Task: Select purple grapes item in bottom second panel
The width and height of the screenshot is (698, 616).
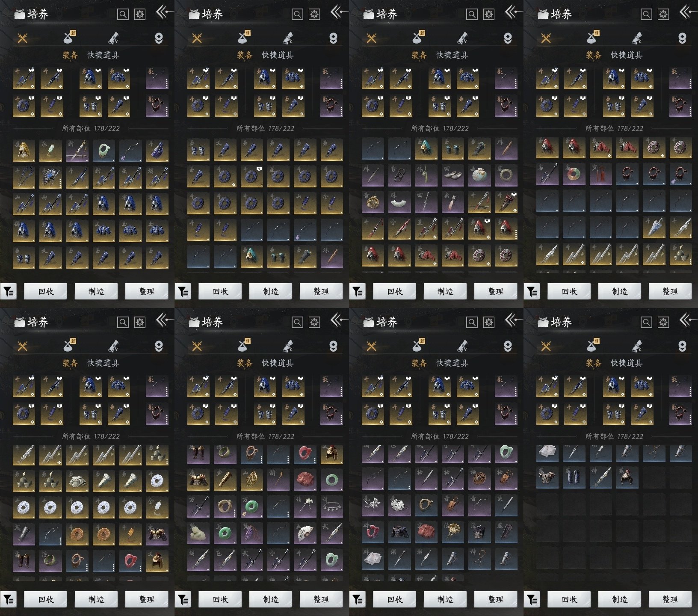Action: (251, 533)
